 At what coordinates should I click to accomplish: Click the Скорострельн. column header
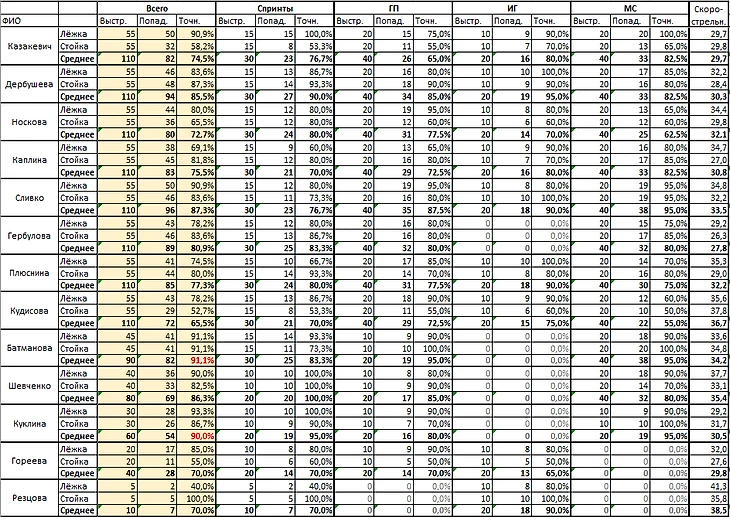[x=710, y=15]
